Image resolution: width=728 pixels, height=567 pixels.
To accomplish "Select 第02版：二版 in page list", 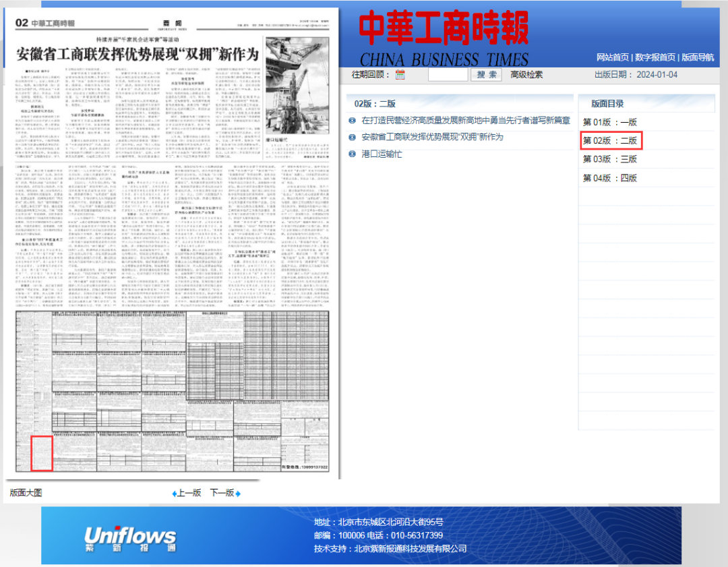I will [611, 140].
